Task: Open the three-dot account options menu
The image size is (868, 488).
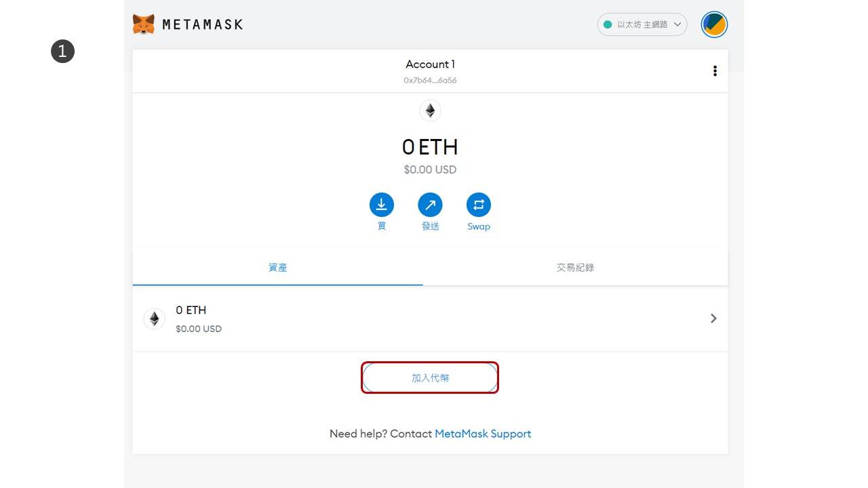Action: pyautogui.click(x=715, y=71)
